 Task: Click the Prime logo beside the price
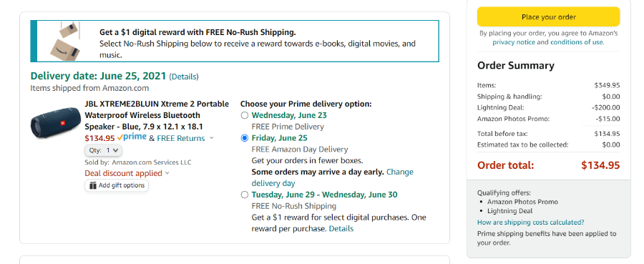click(x=132, y=137)
